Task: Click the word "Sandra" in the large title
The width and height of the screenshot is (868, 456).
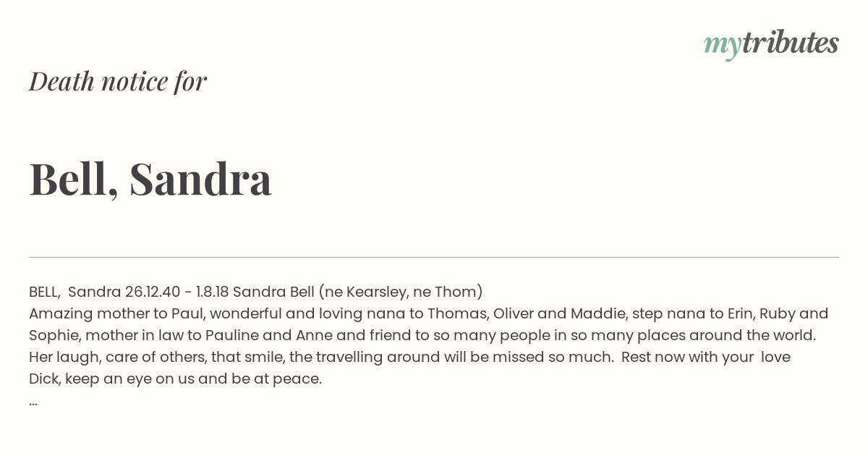Action: (x=201, y=179)
